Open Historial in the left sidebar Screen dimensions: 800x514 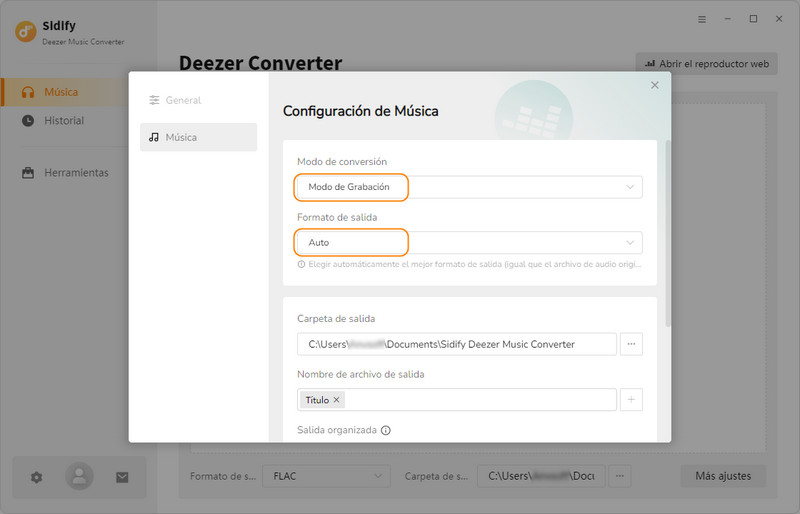click(64, 120)
